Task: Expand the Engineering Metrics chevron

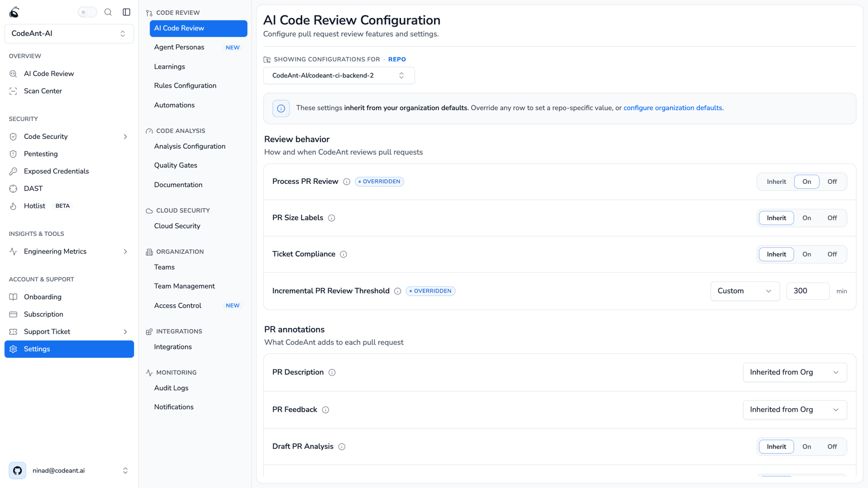Action: pyautogui.click(x=125, y=252)
